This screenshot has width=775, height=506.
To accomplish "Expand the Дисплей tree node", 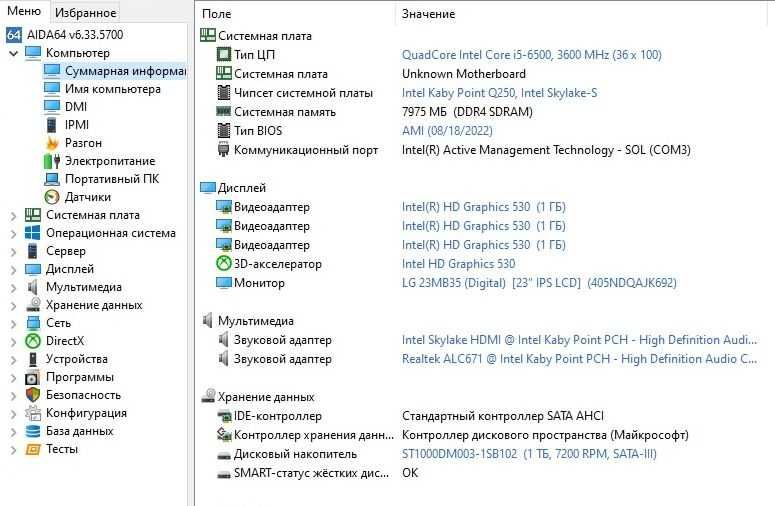I will click(x=13, y=269).
